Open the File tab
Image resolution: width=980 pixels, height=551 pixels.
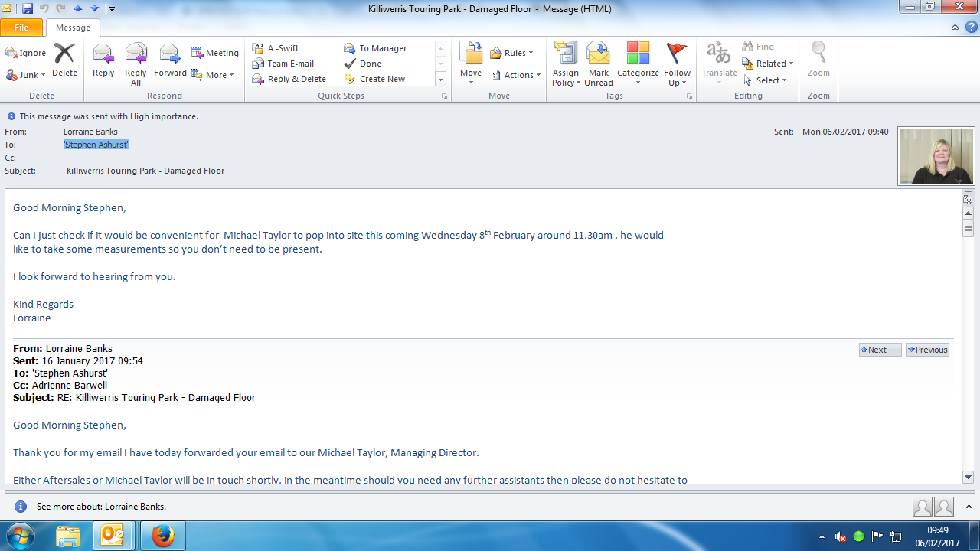[21, 28]
